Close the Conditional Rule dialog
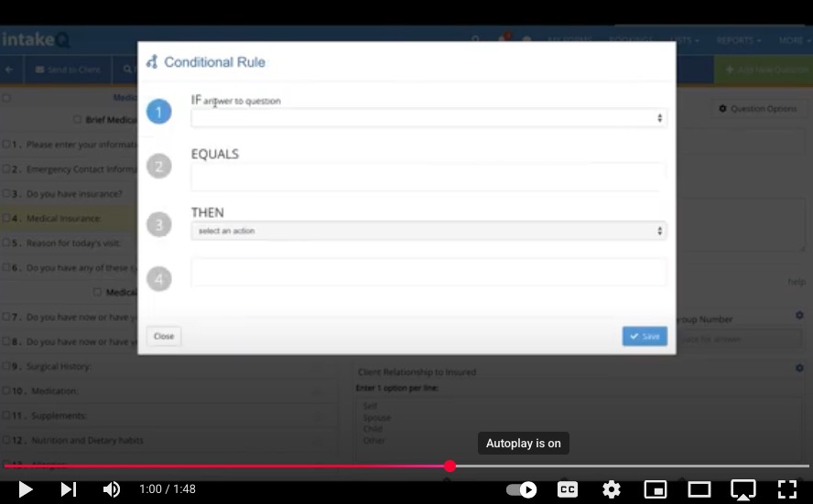The image size is (813, 504). [x=164, y=337]
